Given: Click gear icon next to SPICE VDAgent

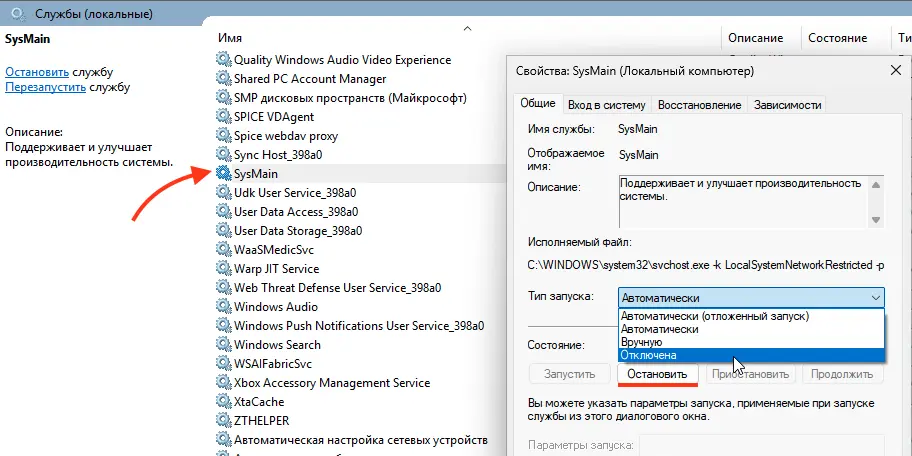Looking at the screenshot, I should [223, 116].
